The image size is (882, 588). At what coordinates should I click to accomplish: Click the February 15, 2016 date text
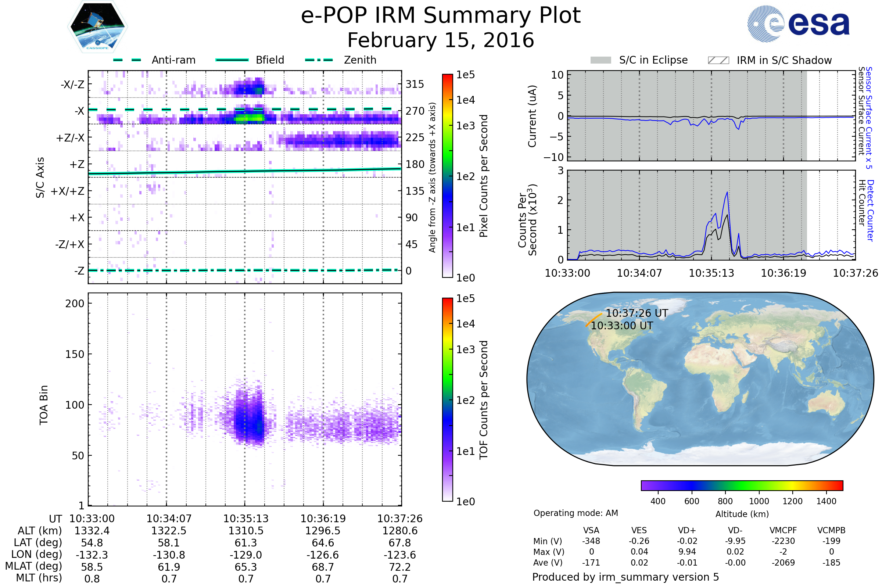coord(441,40)
